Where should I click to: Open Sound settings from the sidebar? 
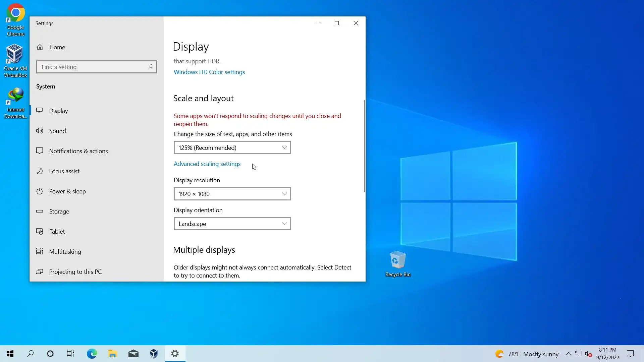click(57, 131)
